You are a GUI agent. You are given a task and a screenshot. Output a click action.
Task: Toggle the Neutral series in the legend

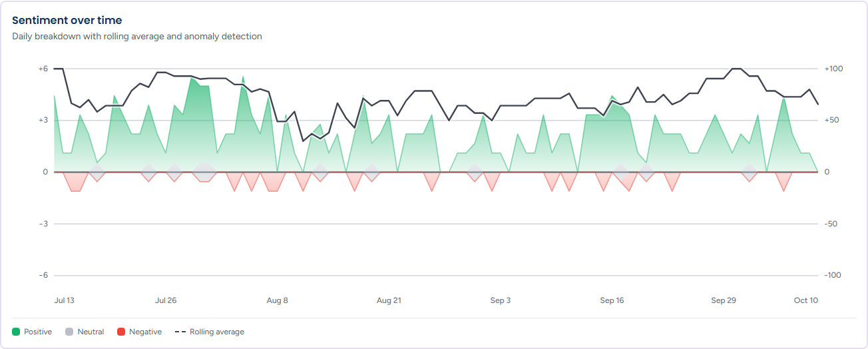click(x=85, y=332)
